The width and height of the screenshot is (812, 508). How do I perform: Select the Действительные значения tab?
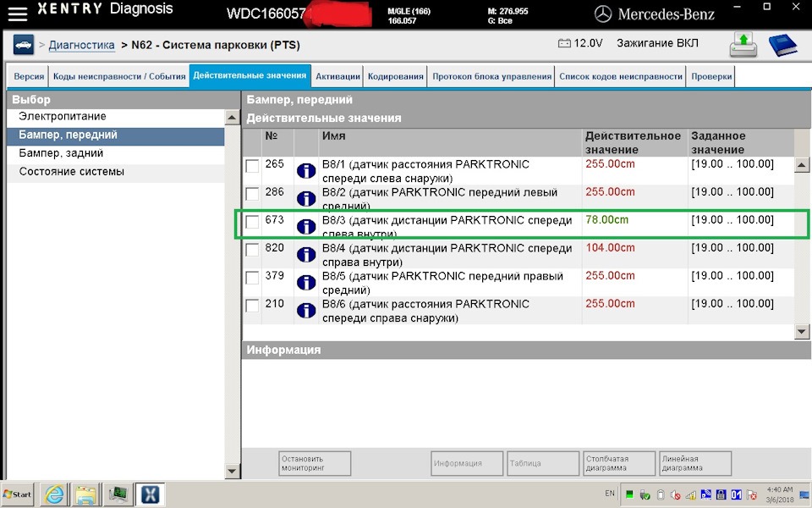click(x=250, y=75)
